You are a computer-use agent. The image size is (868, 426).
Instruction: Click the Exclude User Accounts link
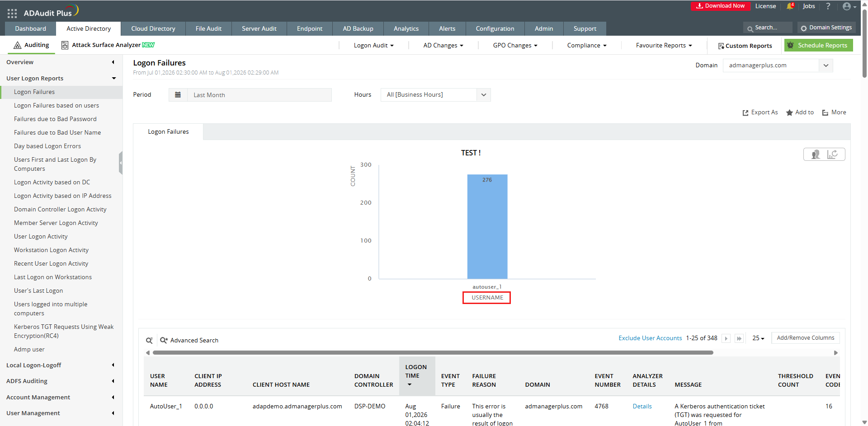tap(650, 338)
